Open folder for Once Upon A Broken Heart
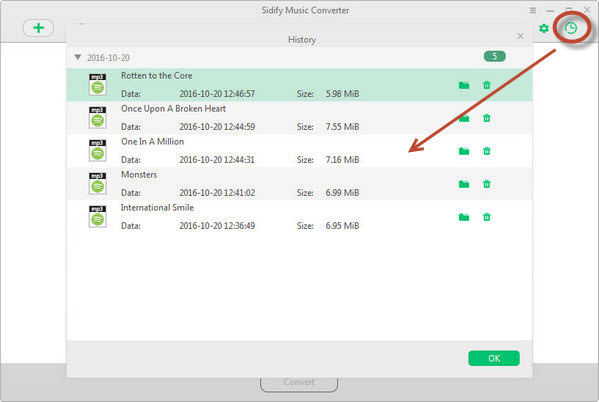599x402 pixels. tap(464, 118)
